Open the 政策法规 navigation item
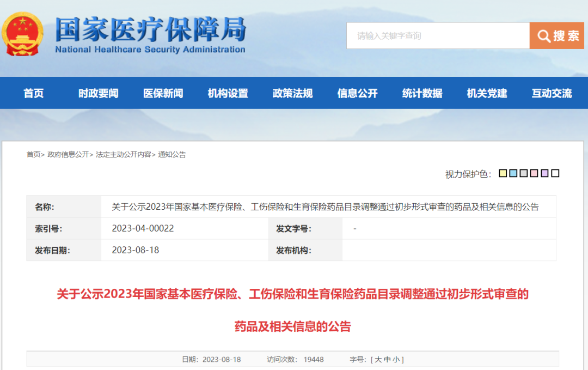 pos(292,93)
